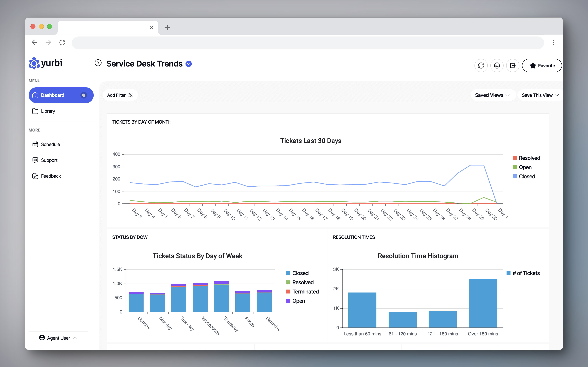The image size is (588, 367).
Task: Select Dashboard in the sidebar menu
Action: (53, 95)
